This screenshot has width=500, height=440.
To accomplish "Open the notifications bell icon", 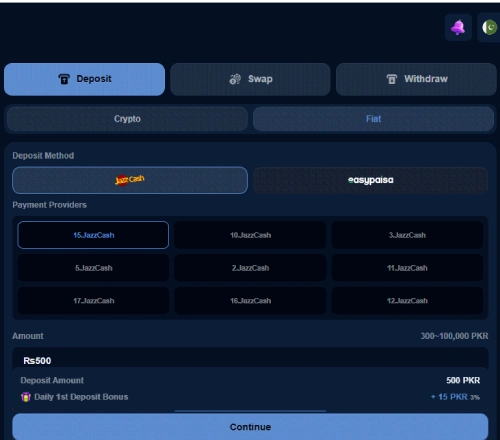I will [x=458, y=27].
